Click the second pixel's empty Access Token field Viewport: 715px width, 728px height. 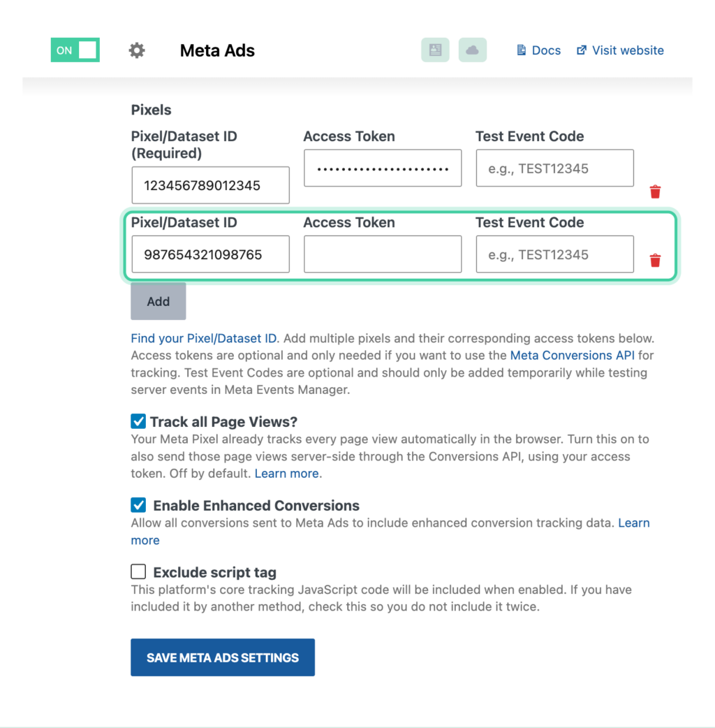(x=383, y=254)
